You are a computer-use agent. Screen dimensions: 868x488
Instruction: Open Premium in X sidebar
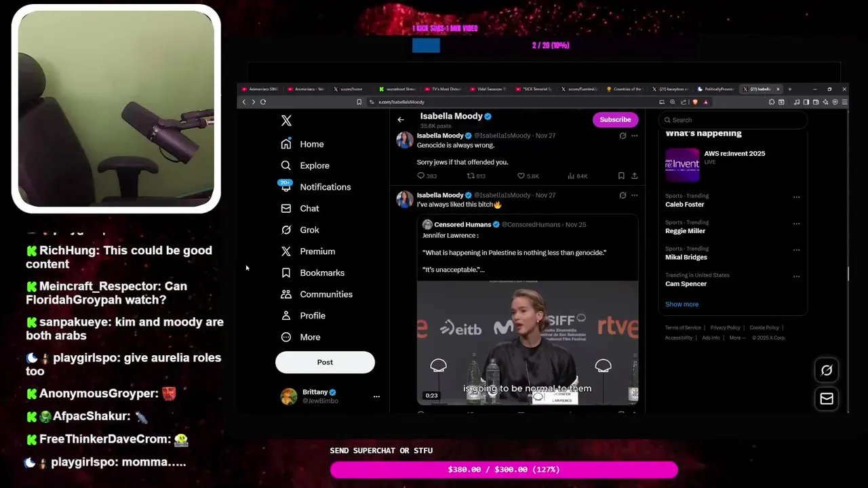[x=308, y=251]
